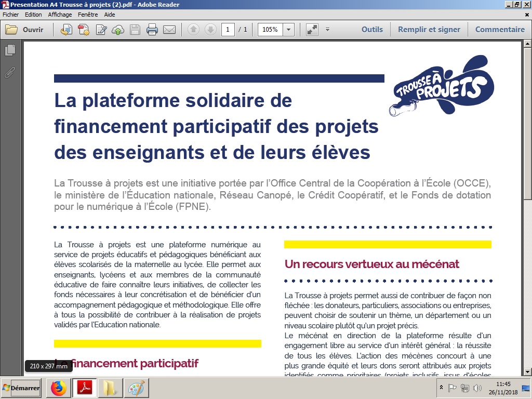The image size is (532, 399).
Task: Switch to read mode with the arrows icon
Action: [x=312, y=30]
